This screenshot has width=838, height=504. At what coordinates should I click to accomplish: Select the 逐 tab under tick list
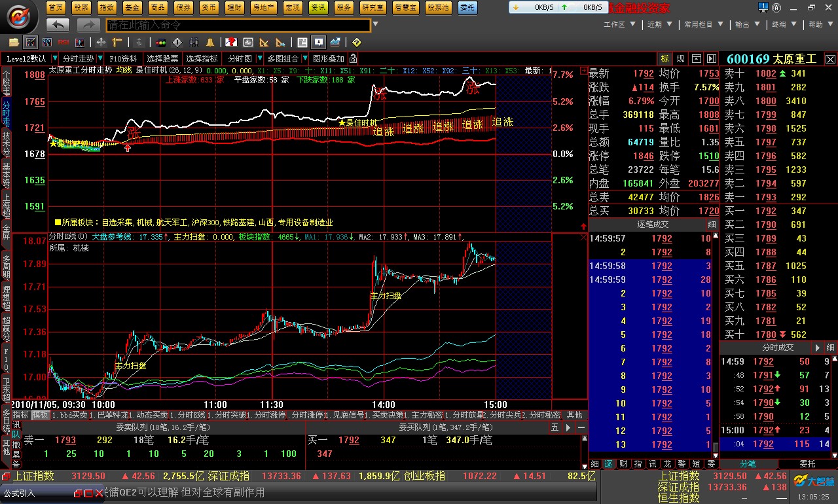pos(608,464)
